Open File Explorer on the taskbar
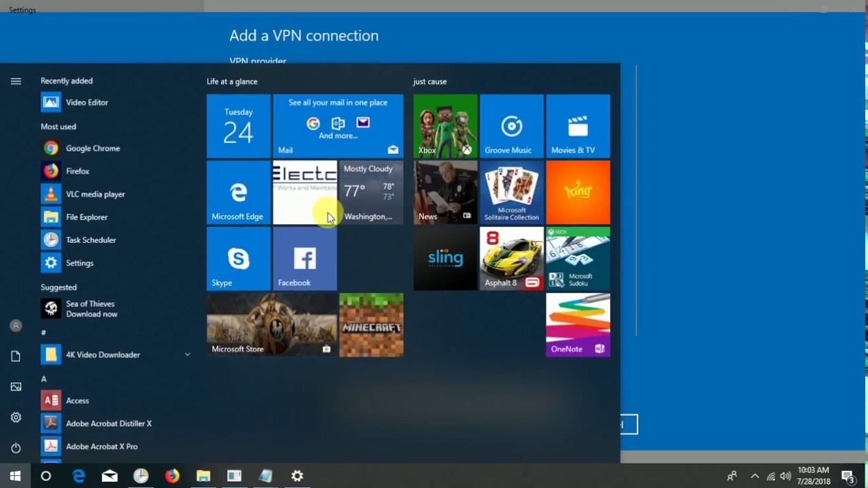The height and width of the screenshot is (488, 868). [203, 476]
